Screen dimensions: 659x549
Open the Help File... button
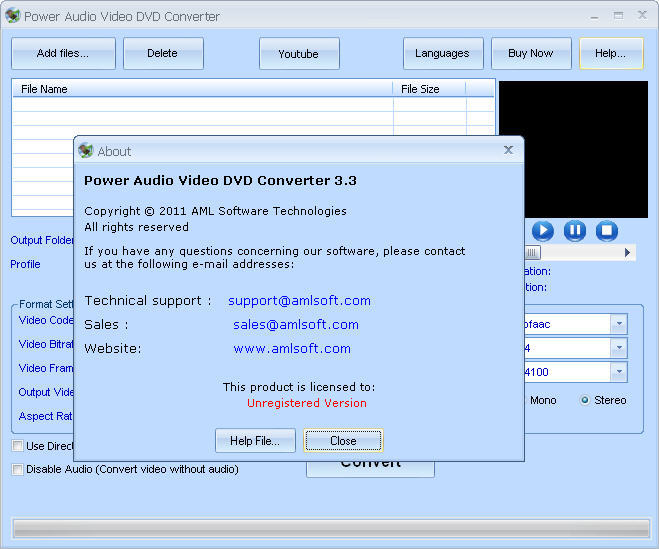click(x=255, y=441)
